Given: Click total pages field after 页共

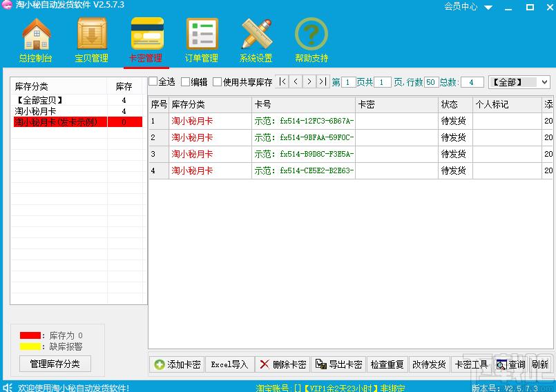Looking at the screenshot, I should click(382, 82).
